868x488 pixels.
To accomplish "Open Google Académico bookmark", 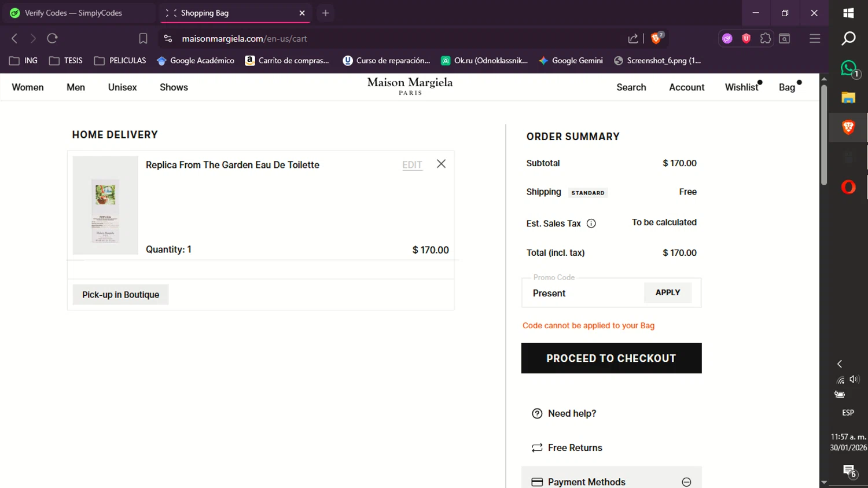I will tap(196, 61).
